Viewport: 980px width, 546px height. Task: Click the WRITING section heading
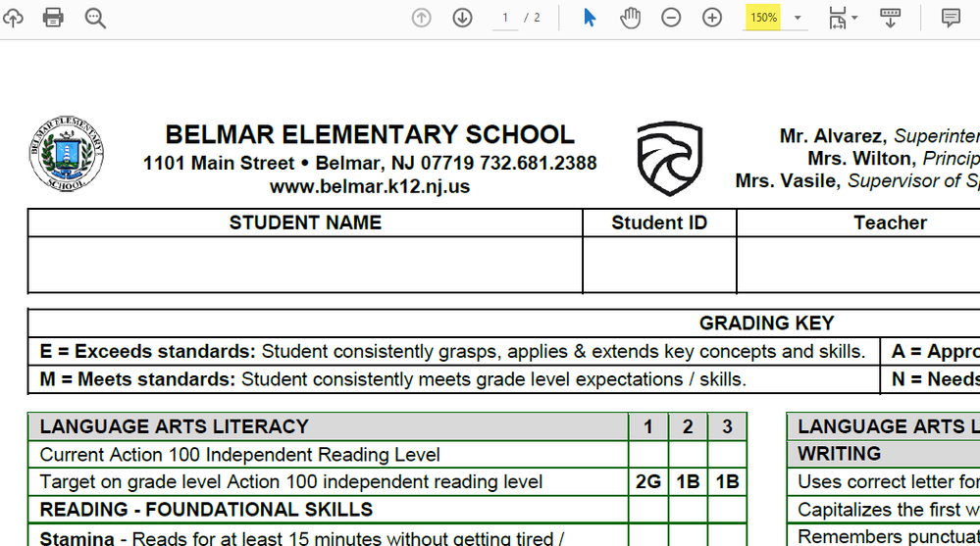840,454
